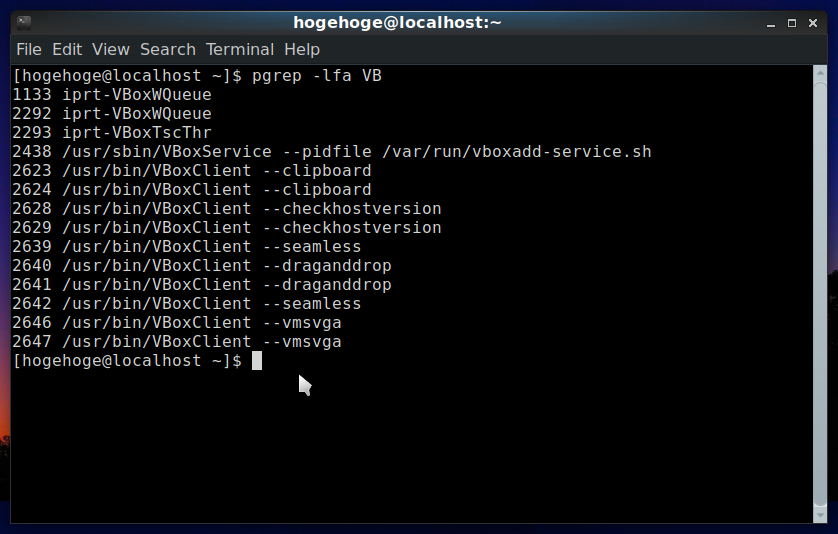Click the hogehoge@localhost window title

398,23
